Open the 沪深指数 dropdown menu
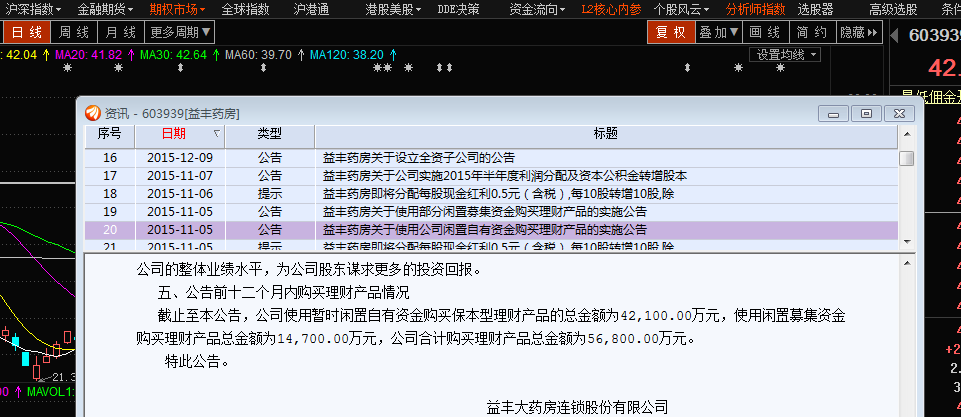 (32, 9)
